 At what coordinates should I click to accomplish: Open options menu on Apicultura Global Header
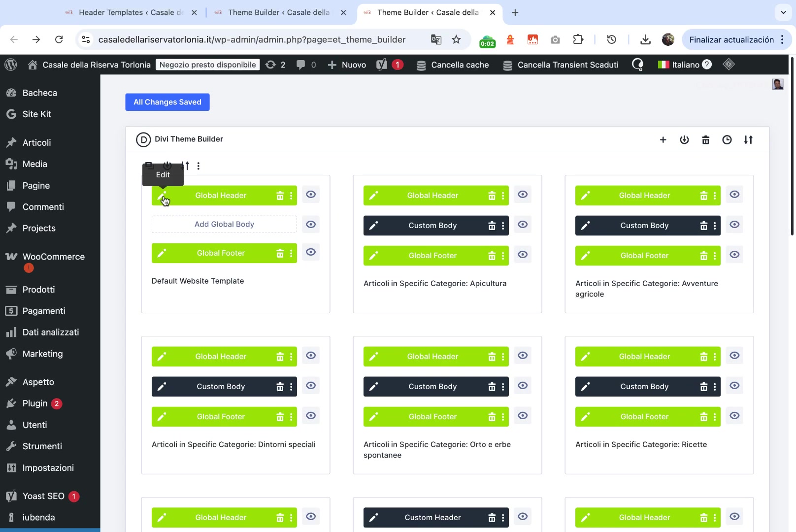(503, 196)
